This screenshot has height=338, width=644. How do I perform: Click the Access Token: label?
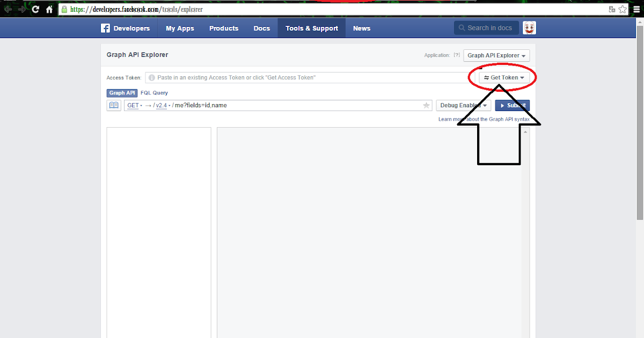[x=124, y=78]
